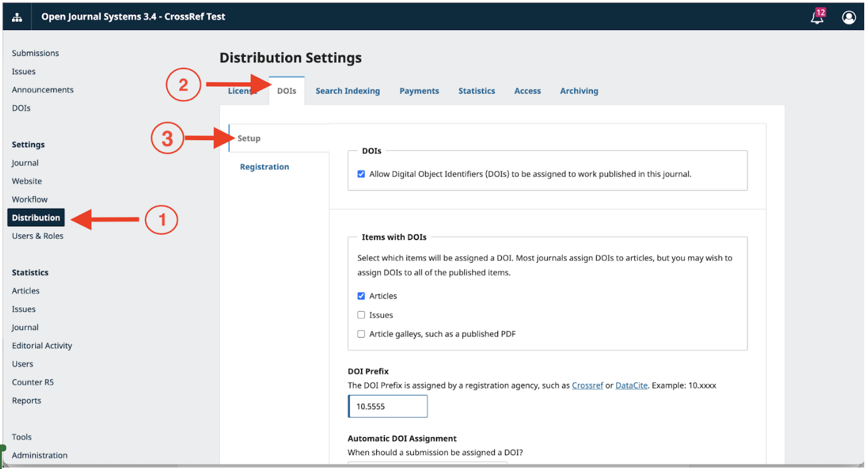
Task: Click the DOI Prefix input field
Action: click(x=388, y=407)
